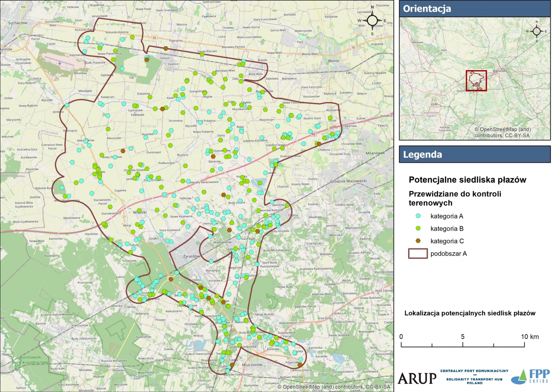This screenshot has width=554, height=392.
Task: Click the Grodzisk Mazowiecki town label
Action: 348,181
